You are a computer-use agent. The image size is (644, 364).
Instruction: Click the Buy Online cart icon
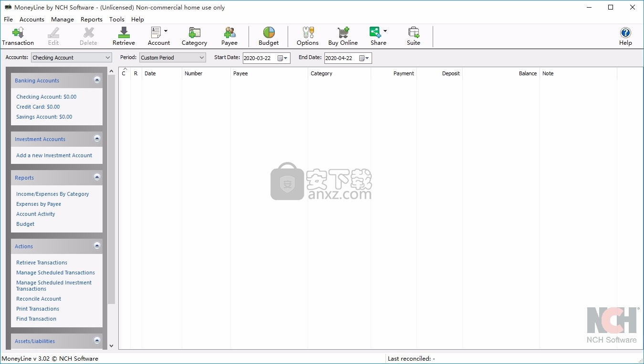point(343,36)
